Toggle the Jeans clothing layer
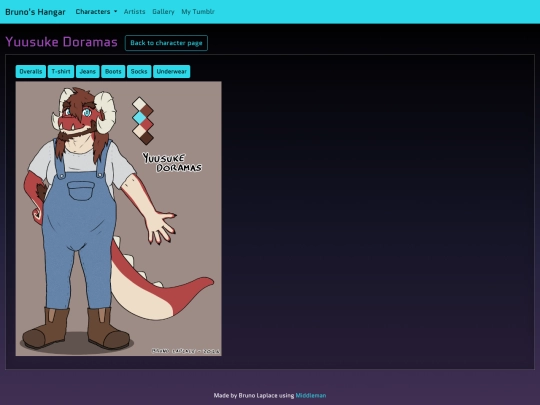The height and width of the screenshot is (405, 540). tap(88, 72)
